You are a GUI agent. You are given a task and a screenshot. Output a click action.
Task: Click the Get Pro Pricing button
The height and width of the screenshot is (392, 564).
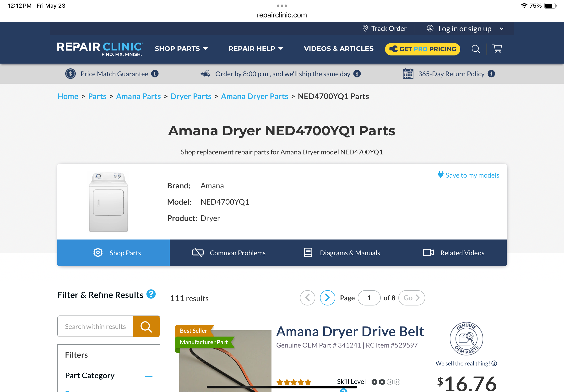tap(422, 49)
